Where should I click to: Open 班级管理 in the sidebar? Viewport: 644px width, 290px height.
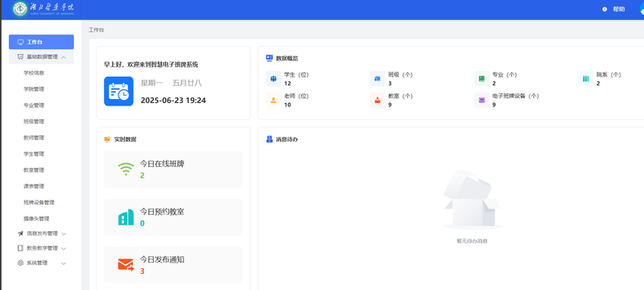pos(34,122)
